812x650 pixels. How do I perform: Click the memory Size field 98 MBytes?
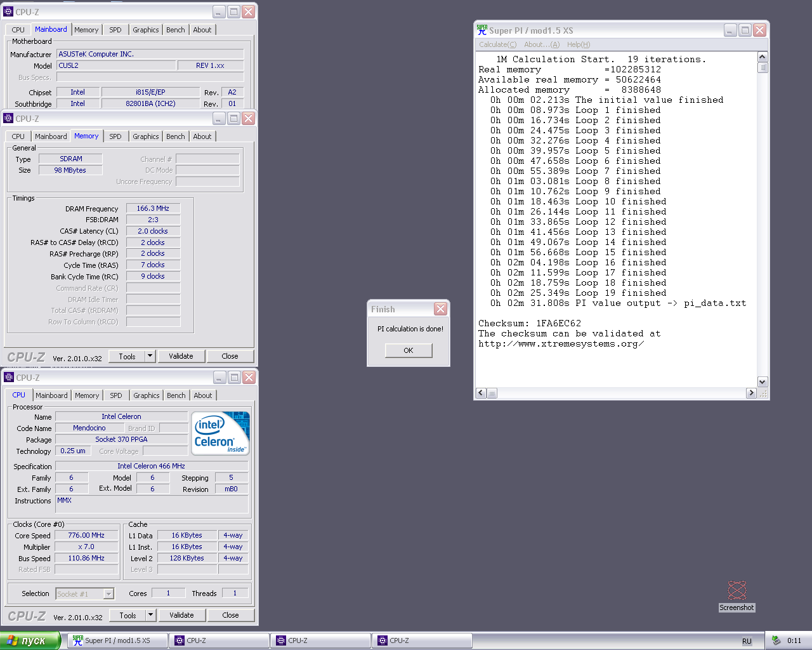pos(70,170)
